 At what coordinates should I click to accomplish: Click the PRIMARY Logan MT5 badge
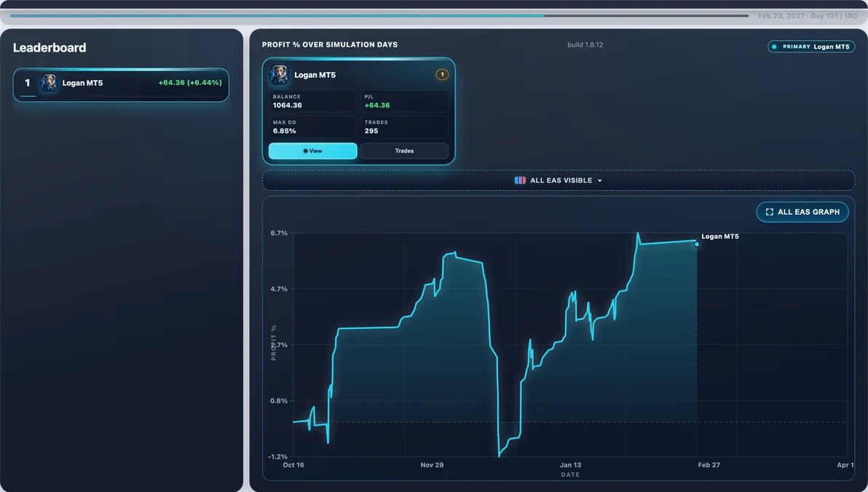(811, 47)
